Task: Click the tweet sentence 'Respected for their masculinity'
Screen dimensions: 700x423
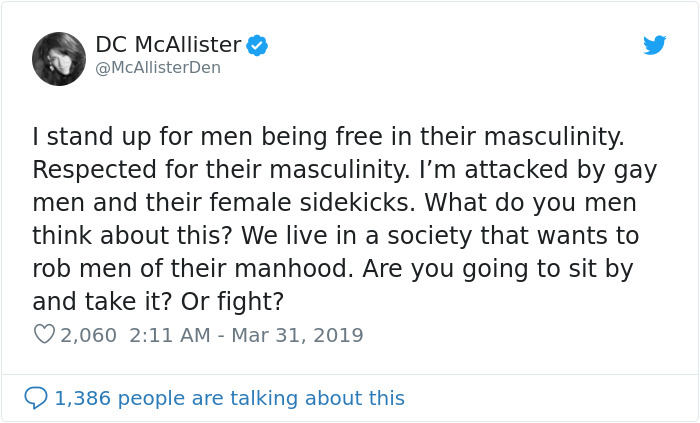Action: tap(221, 170)
